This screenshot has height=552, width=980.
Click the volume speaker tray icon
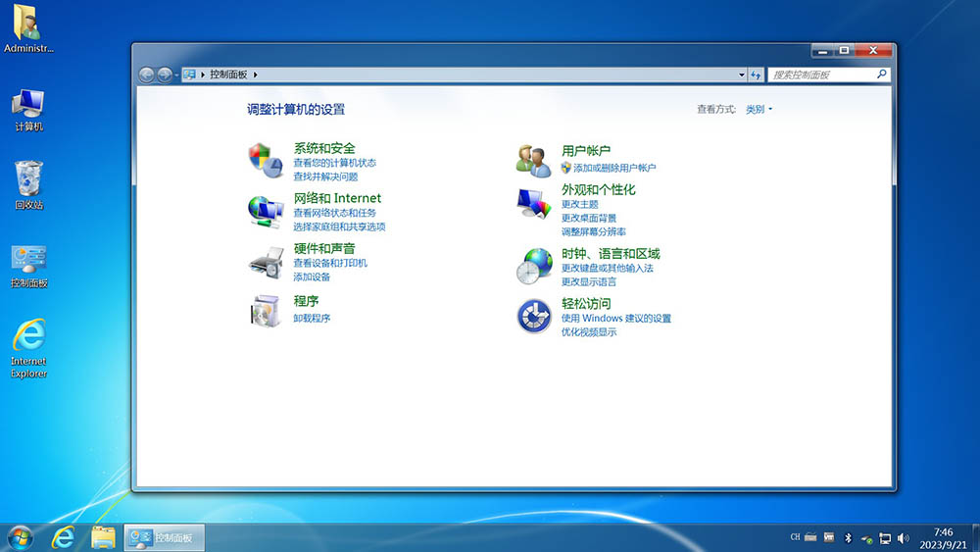tap(903, 538)
